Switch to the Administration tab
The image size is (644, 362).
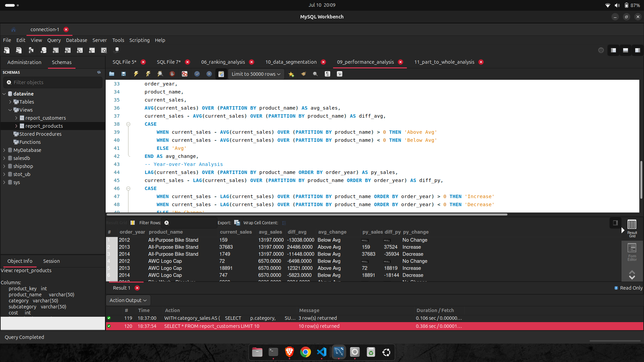click(24, 62)
